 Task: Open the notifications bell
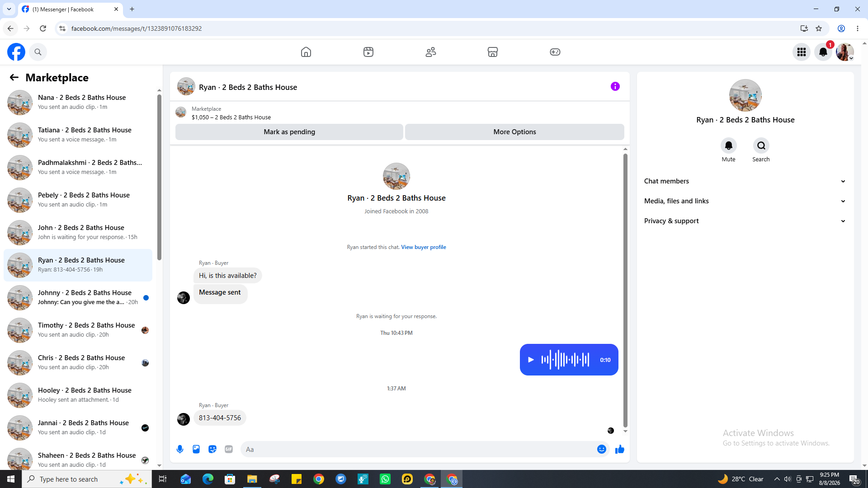823,52
